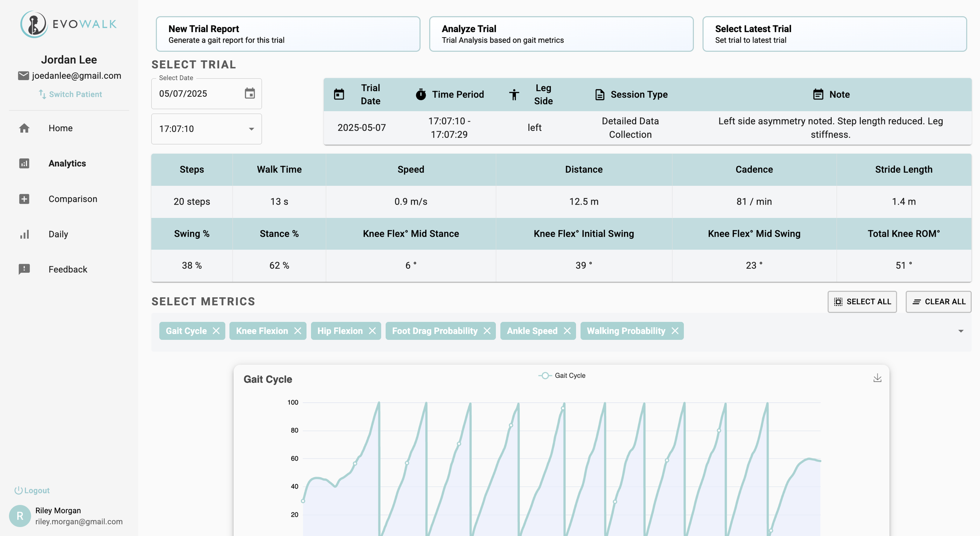Click the New Trial Report card
The image size is (980, 536).
click(x=288, y=34)
